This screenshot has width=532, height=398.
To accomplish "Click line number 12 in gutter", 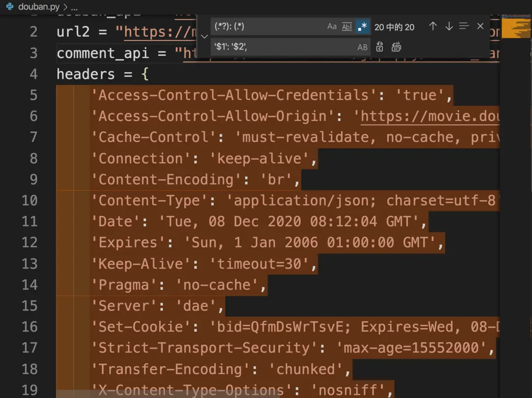I will pyautogui.click(x=30, y=242).
